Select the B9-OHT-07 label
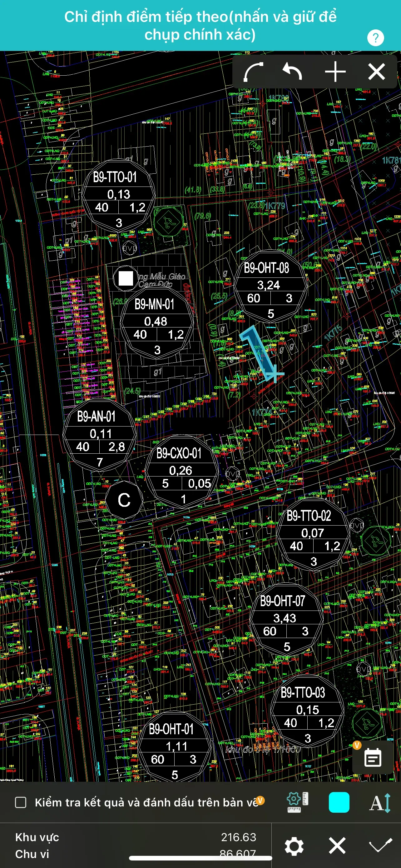The image size is (401, 868). coord(283,601)
